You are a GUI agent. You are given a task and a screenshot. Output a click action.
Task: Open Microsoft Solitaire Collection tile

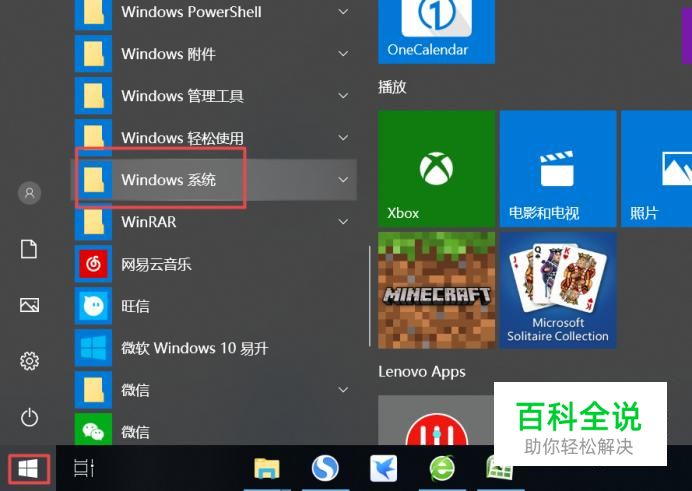(558, 290)
